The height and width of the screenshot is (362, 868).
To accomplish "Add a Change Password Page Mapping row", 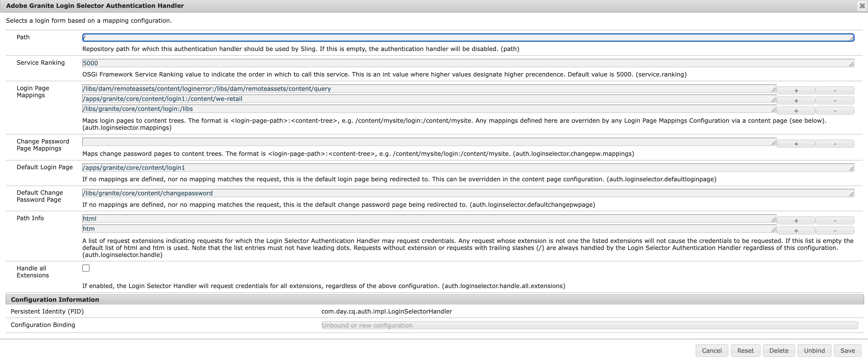I will (796, 144).
